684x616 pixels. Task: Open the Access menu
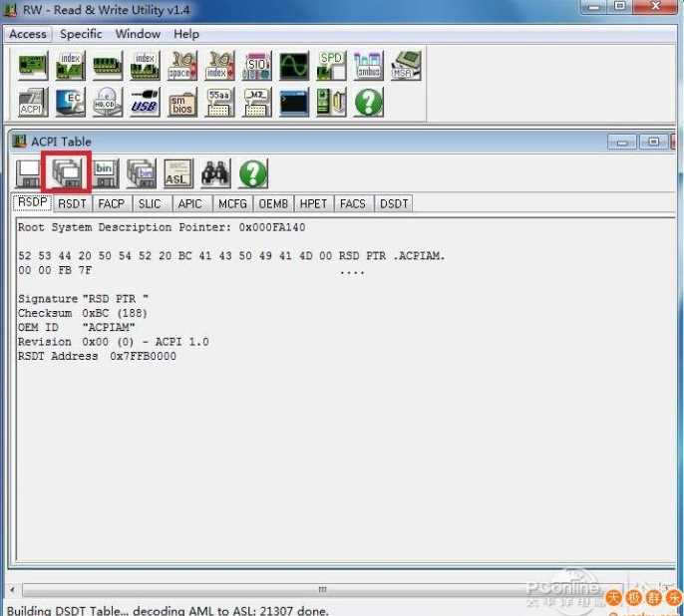[x=28, y=34]
